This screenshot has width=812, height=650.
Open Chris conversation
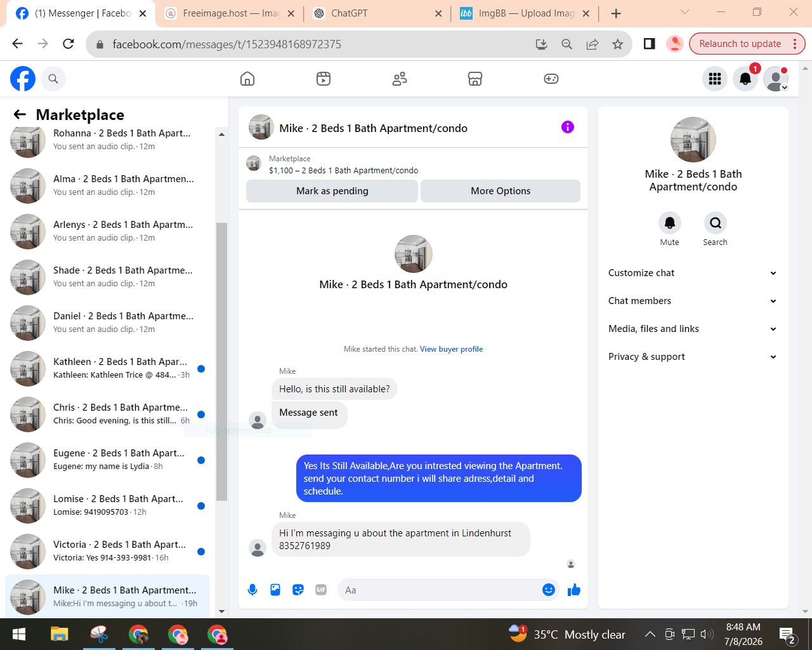[x=108, y=415]
